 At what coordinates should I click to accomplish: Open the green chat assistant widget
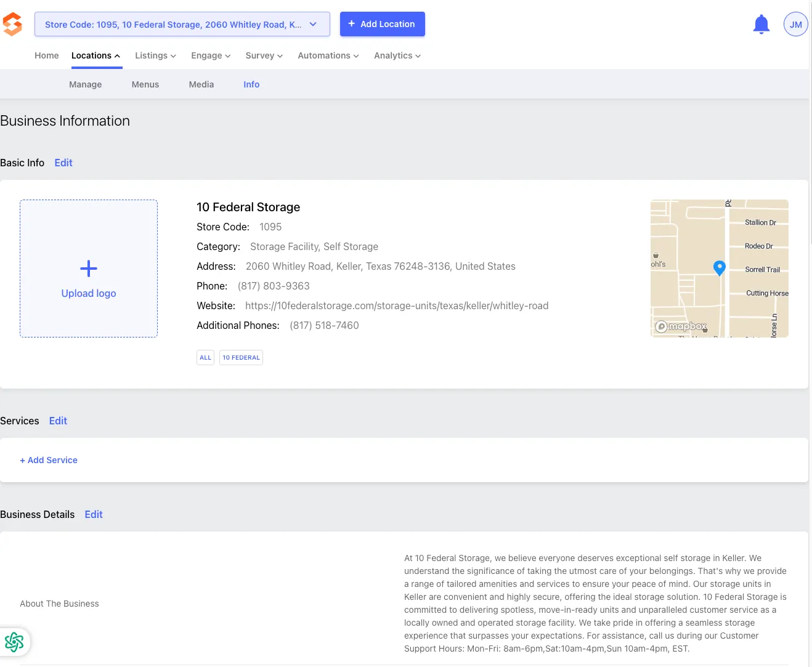14,642
